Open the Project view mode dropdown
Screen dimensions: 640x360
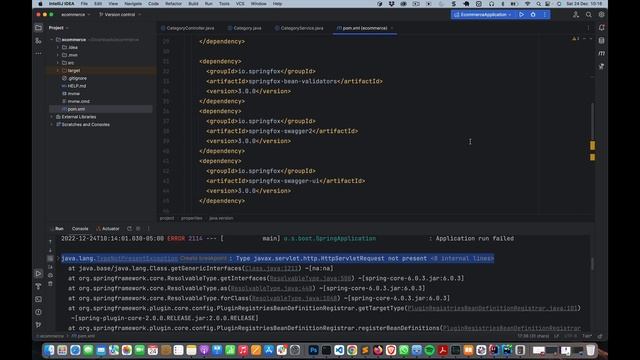coord(58,28)
